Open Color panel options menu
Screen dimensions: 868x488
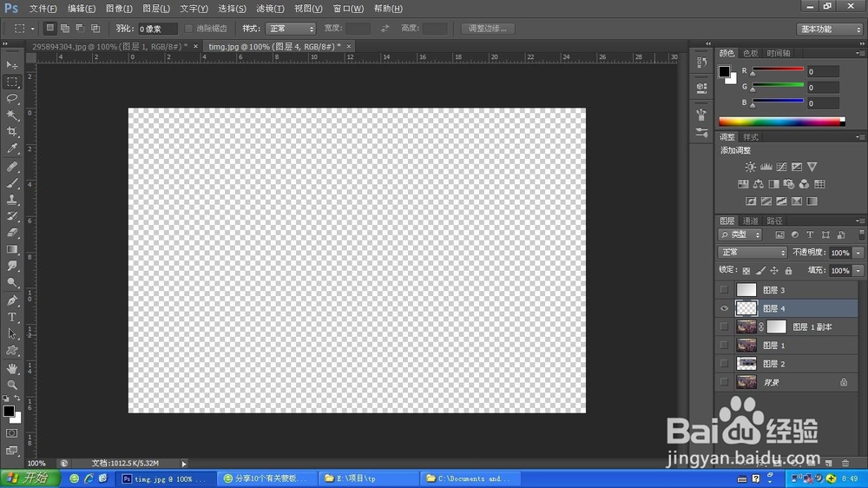(859, 53)
